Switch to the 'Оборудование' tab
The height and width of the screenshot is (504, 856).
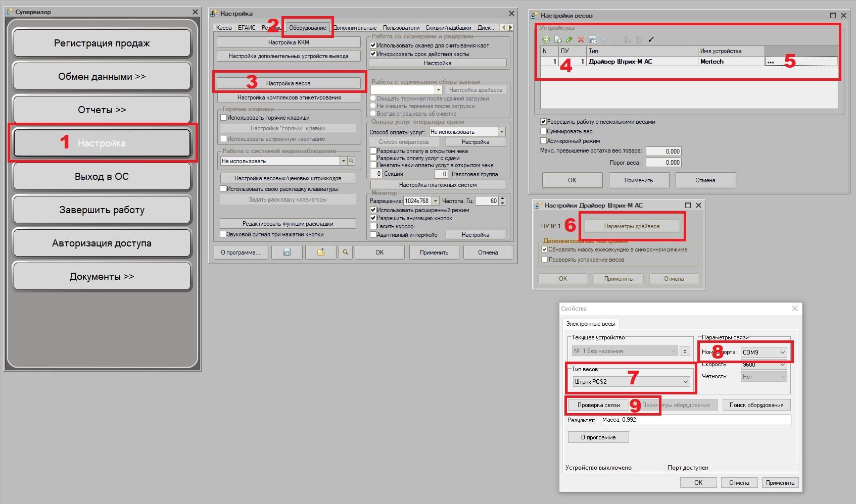coord(307,28)
